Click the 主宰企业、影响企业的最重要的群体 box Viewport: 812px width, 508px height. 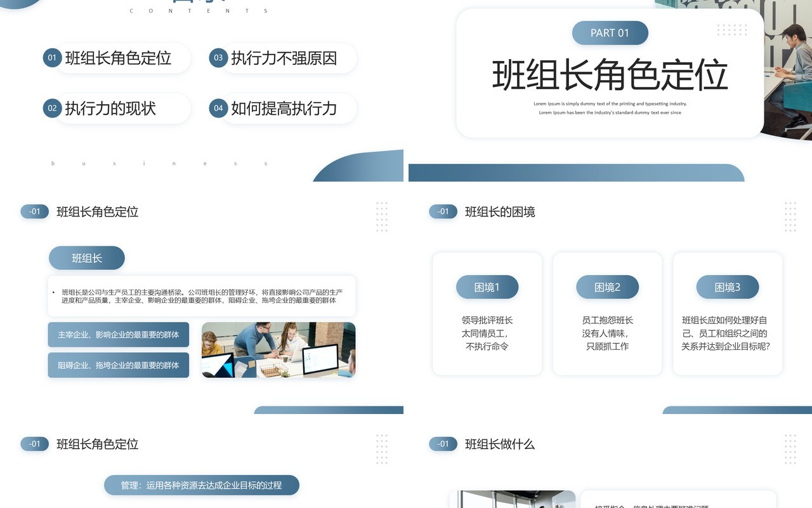coord(119,335)
